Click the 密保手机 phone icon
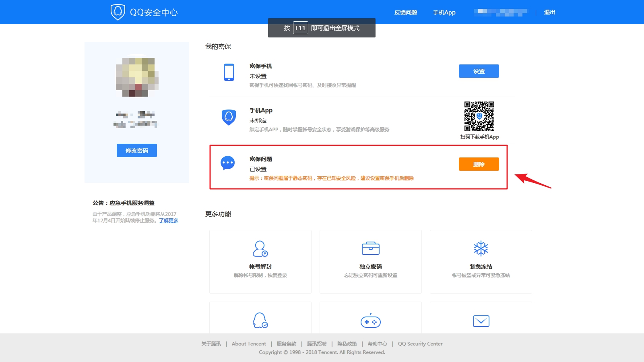Screen dimensions: 644x362 point(229,72)
